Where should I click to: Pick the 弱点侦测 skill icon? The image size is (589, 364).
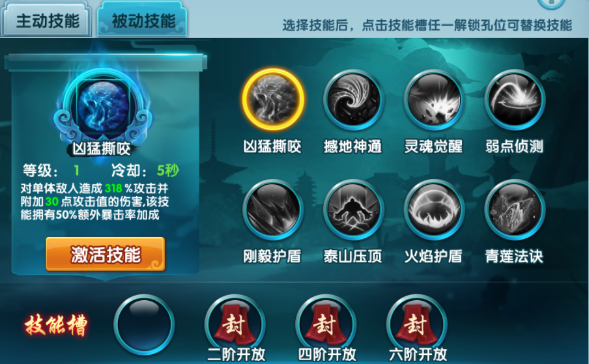(515, 100)
